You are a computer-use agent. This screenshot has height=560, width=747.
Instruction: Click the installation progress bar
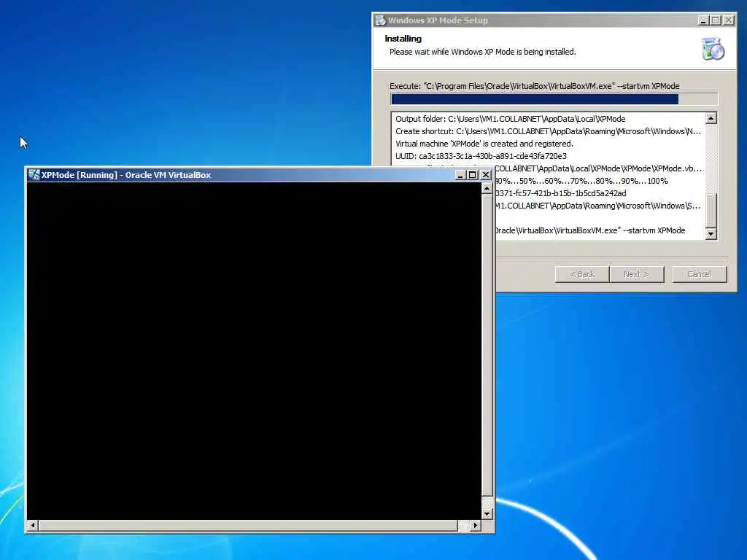pyautogui.click(x=554, y=99)
